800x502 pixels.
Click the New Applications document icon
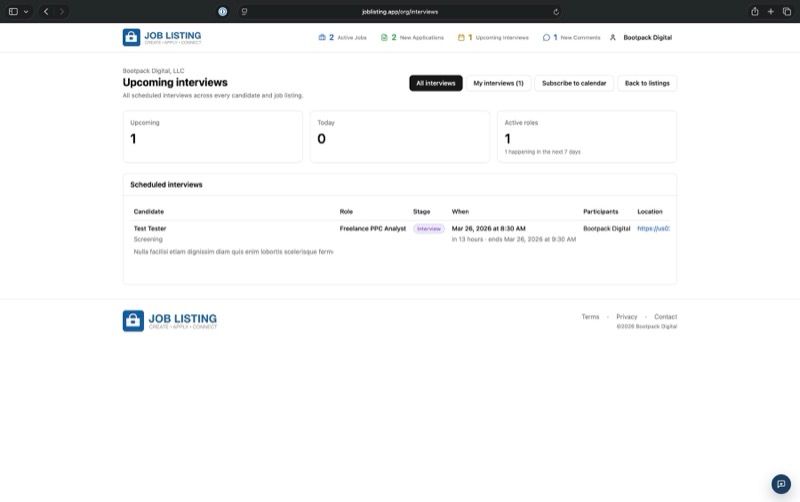coord(384,37)
